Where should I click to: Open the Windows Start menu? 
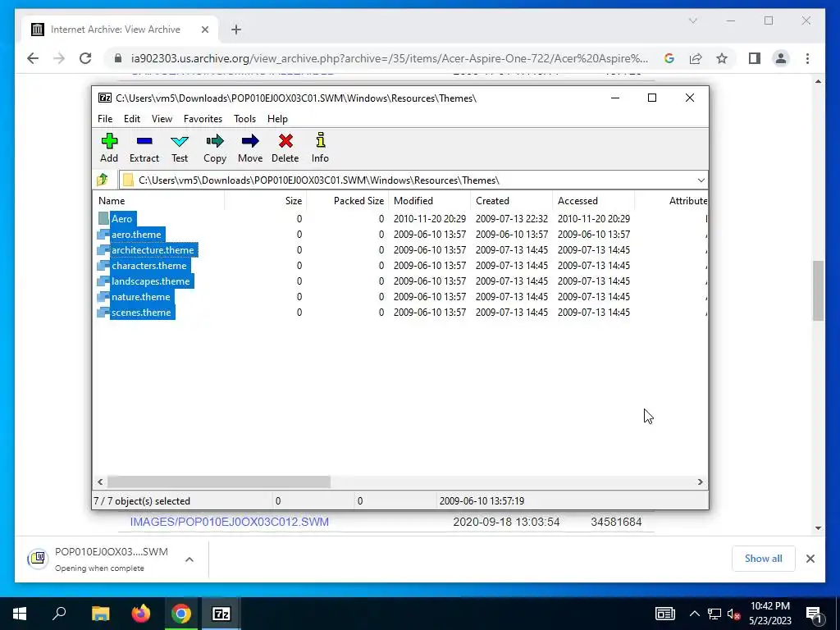pyautogui.click(x=20, y=614)
